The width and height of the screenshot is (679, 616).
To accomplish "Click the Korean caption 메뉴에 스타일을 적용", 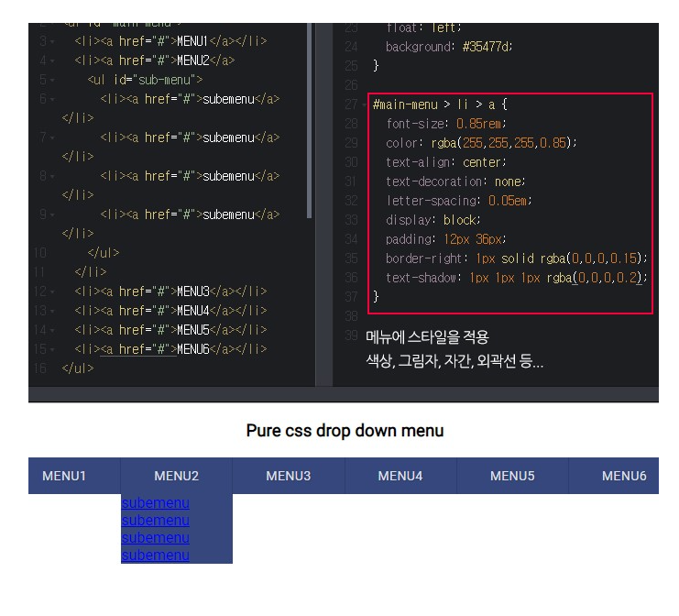I will [x=427, y=336].
